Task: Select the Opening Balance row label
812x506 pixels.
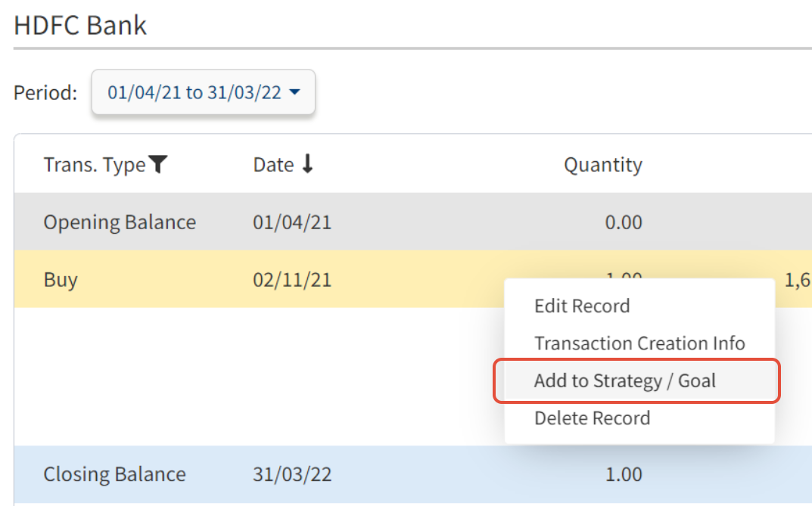Action: point(120,222)
